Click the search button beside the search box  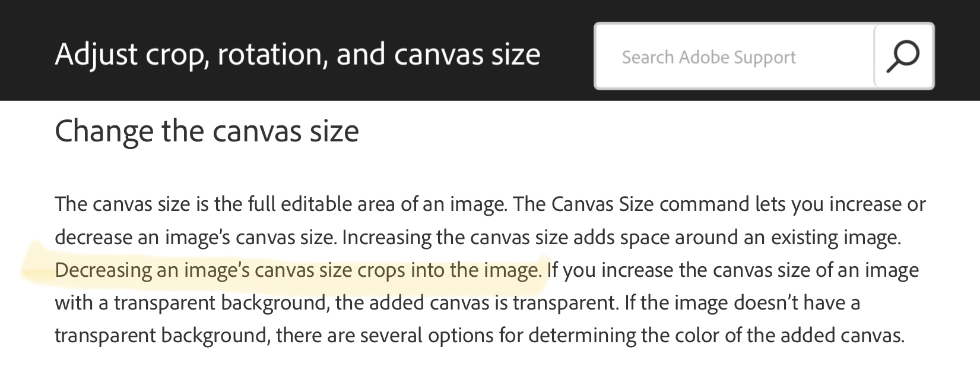coord(903,56)
